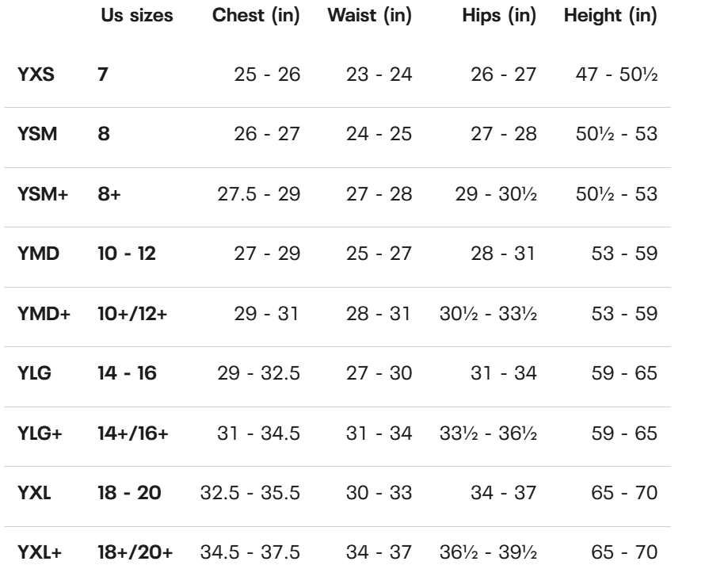Select waist value 23 - 24
The width and height of the screenshot is (709, 588).
coord(379,74)
